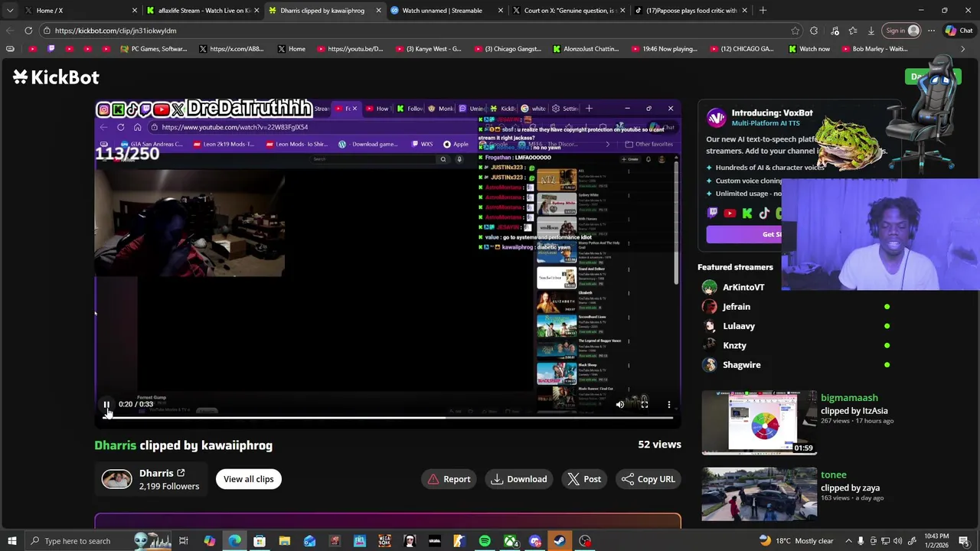Screen dimensions: 980x551
Task: Click the tonee streamer name
Action: (x=834, y=475)
